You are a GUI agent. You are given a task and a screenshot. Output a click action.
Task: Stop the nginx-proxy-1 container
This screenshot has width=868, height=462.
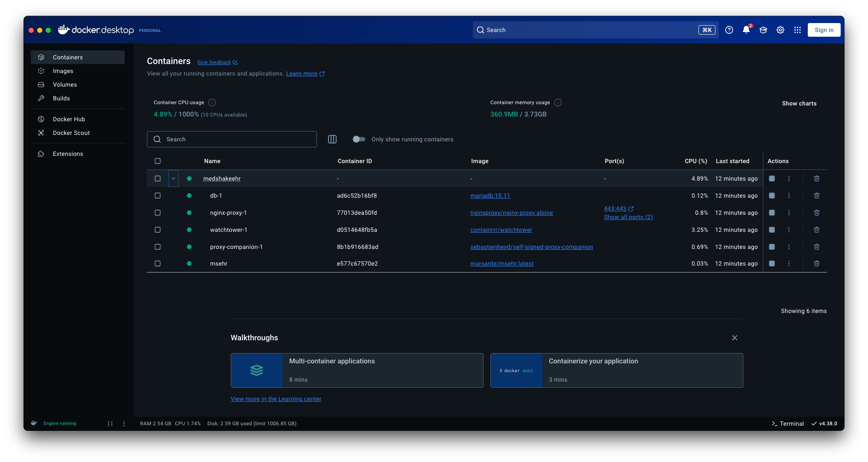[772, 213]
